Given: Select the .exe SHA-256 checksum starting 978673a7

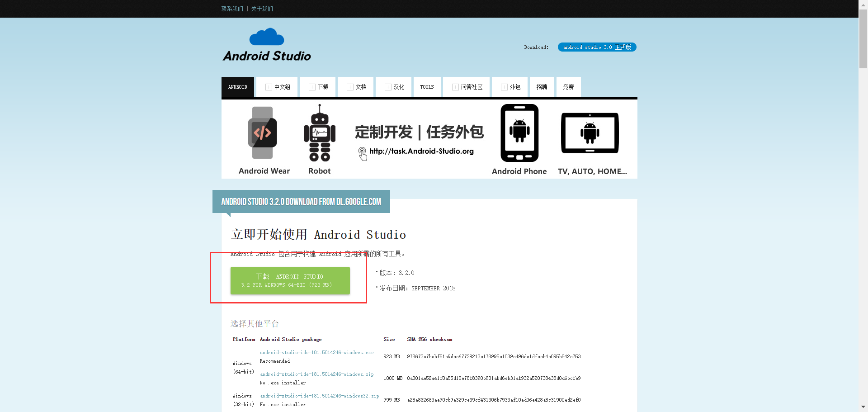Looking at the screenshot, I should click(x=494, y=356).
